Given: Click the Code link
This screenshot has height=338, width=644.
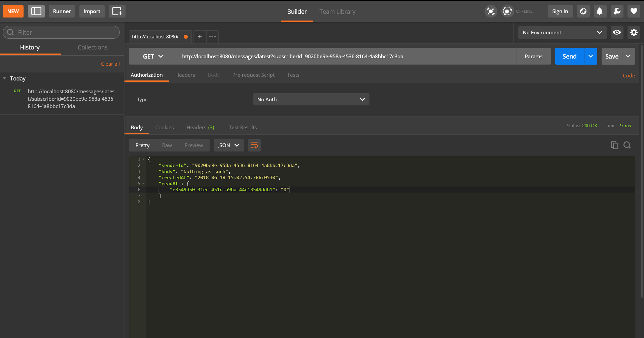Looking at the screenshot, I should click(x=629, y=75).
